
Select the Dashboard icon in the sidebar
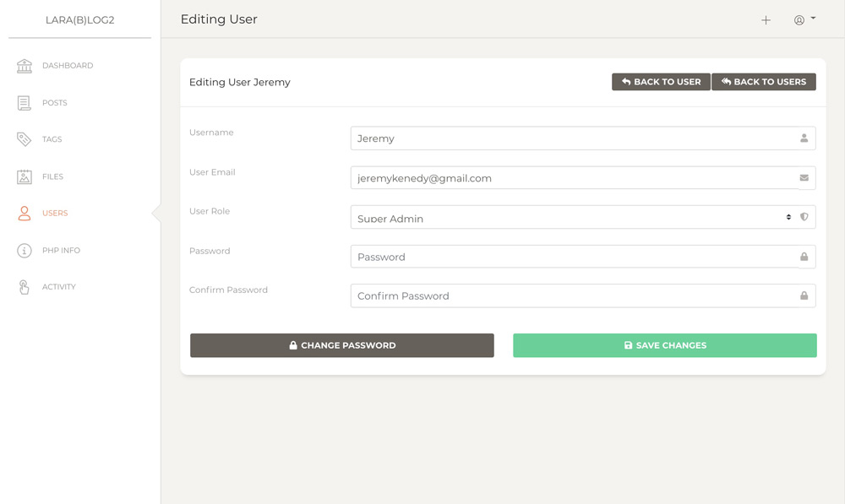[x=24, y=65]
